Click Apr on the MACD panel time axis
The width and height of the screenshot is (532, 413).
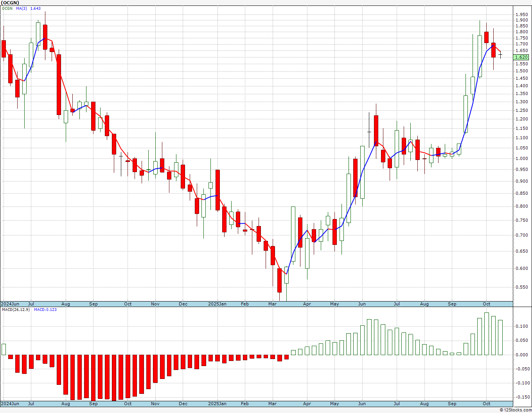307,404
